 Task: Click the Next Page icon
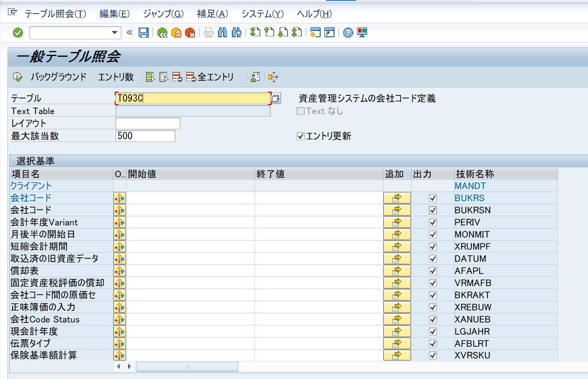tap(283, 32)
